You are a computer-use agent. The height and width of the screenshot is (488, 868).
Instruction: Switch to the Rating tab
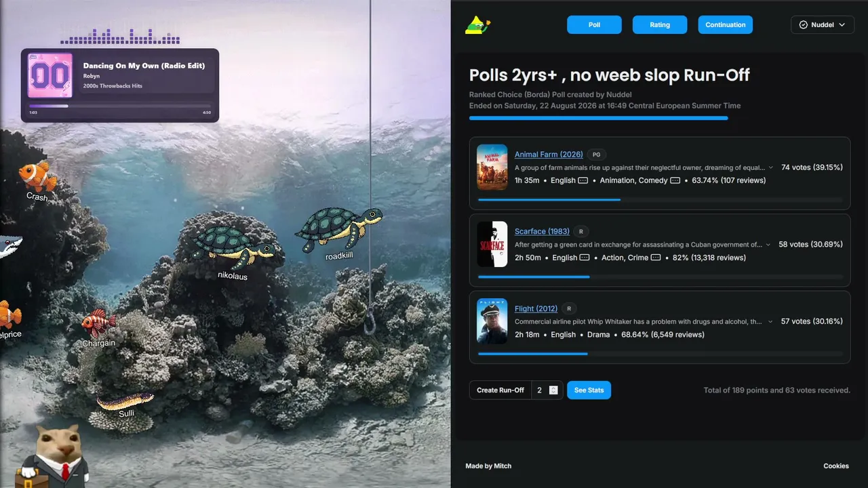(660, 25)
